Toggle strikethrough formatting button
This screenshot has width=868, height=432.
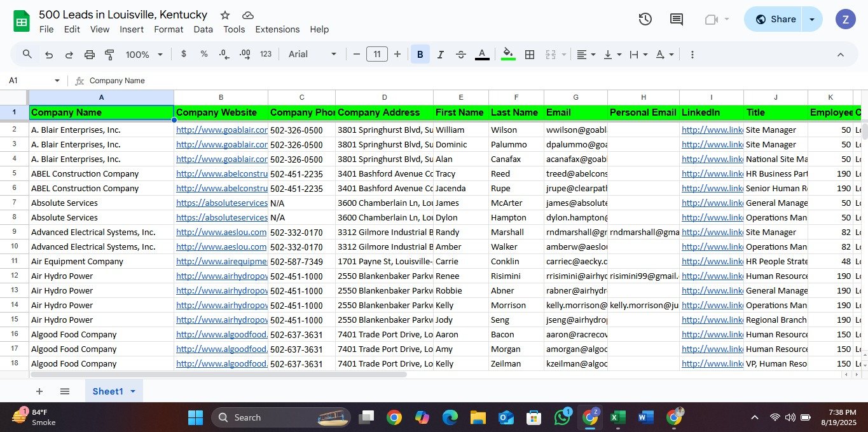[461, 55]
